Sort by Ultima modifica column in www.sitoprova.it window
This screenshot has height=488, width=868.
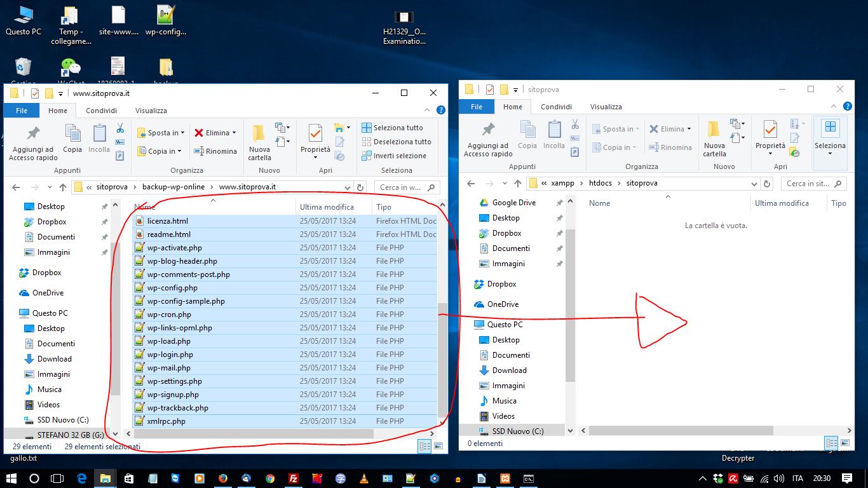click(327, 207)
